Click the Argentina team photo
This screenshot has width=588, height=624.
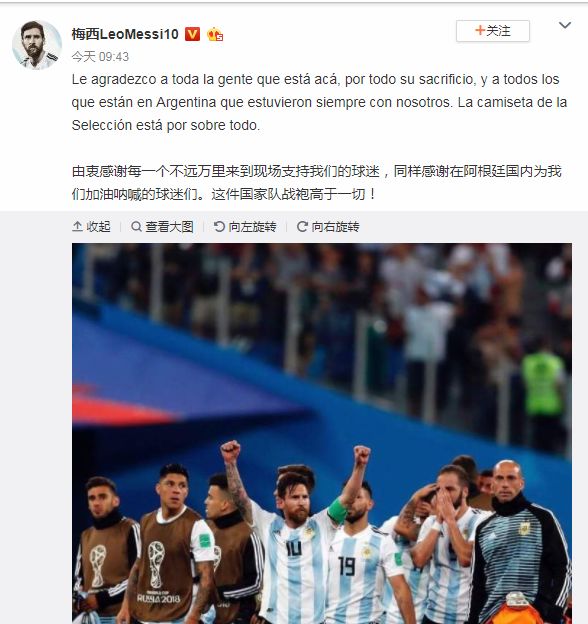tap(322, 433)
